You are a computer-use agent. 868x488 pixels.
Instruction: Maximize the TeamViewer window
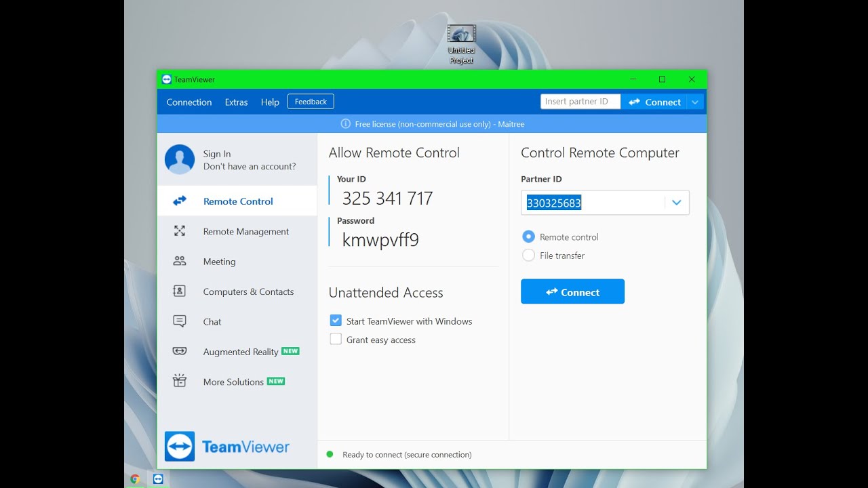tap(663, 79)
